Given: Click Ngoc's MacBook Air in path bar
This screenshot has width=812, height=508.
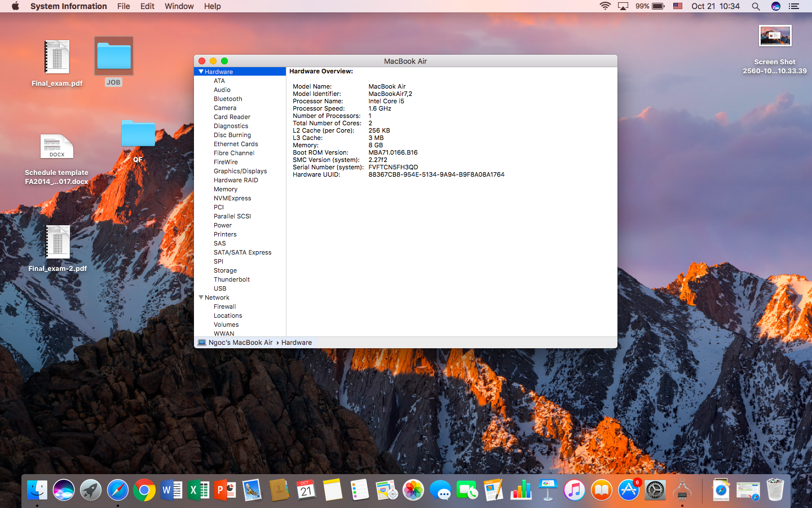Looking at the screenshot, I should [240, 343].
